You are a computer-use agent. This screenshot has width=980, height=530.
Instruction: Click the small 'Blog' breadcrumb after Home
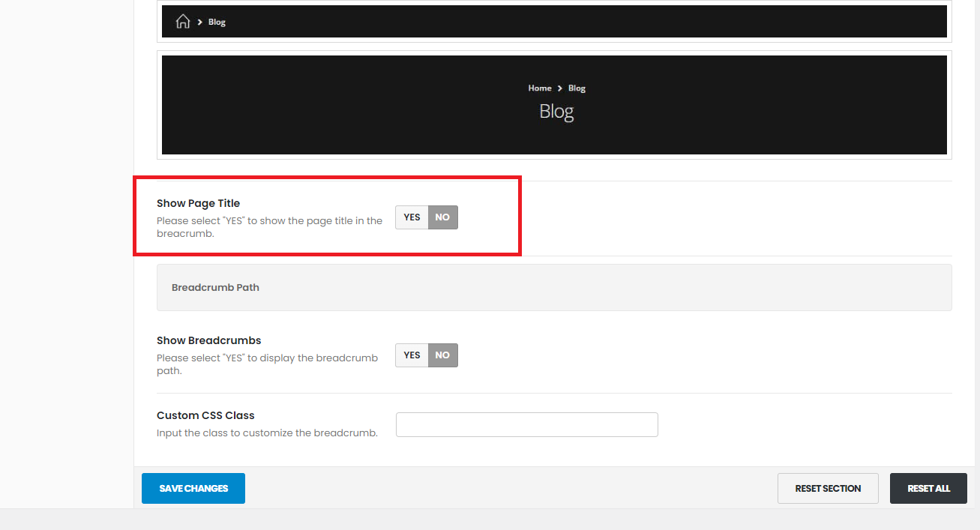coord(577,88)
